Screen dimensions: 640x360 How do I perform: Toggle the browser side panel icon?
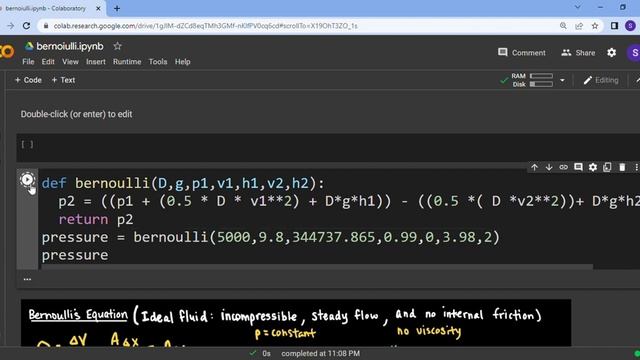coord(614,26)
